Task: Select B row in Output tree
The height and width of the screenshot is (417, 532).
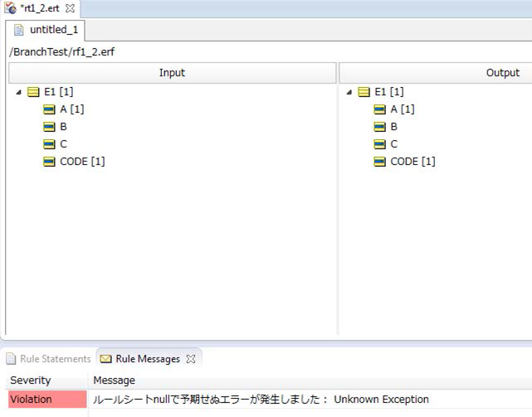Action: (394, 127)
